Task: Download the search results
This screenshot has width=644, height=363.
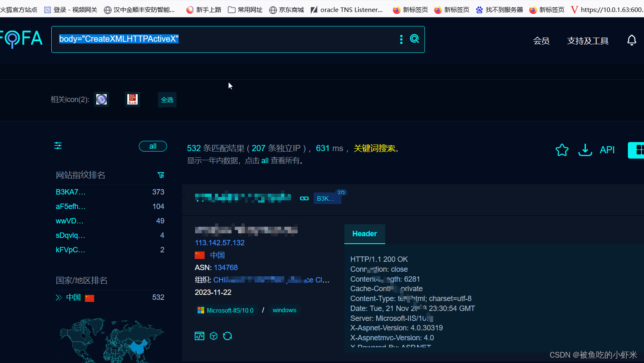Action: (585, 150)
